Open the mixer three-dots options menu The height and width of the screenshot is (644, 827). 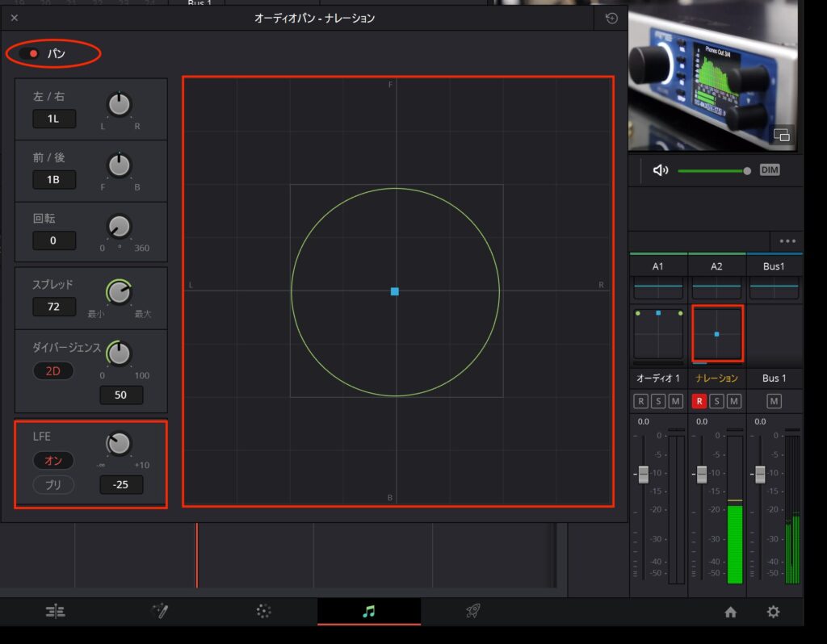pyautogui.click(x=787, y=241)
